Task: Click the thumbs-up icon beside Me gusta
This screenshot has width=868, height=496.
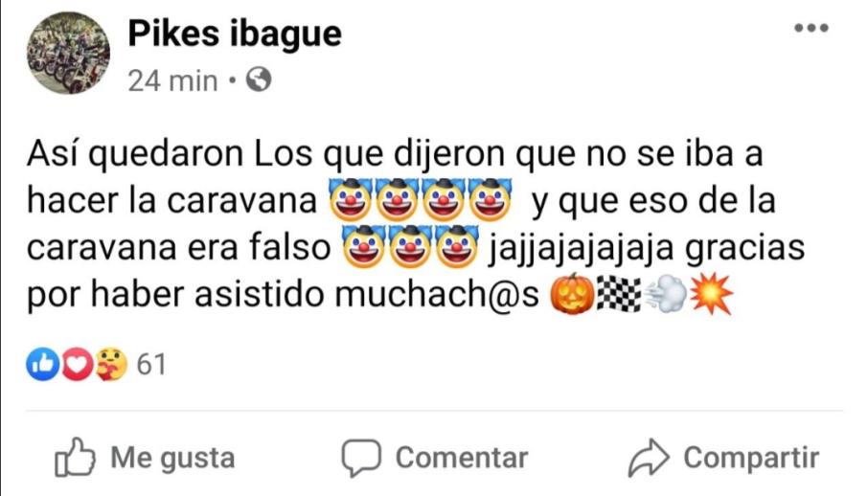Action: (75, 458)
